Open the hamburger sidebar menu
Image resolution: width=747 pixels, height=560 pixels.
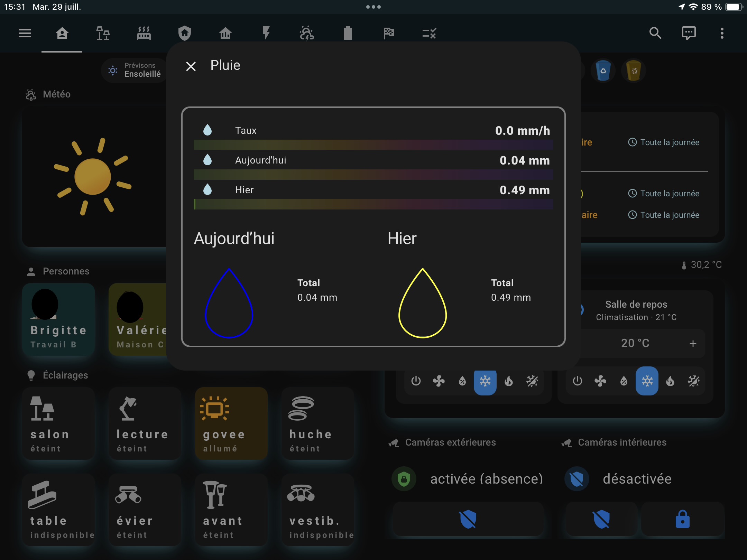[x=25, y=34]
